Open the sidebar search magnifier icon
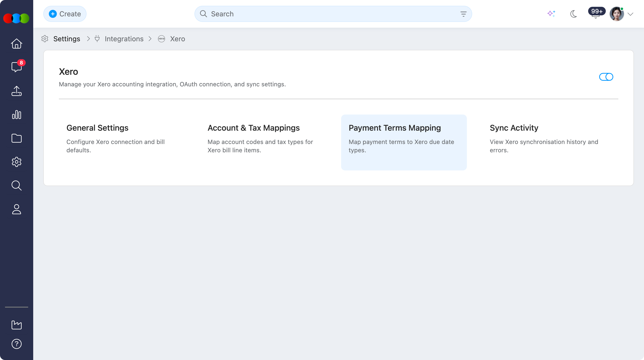644x360 pixels. point(17,186)
